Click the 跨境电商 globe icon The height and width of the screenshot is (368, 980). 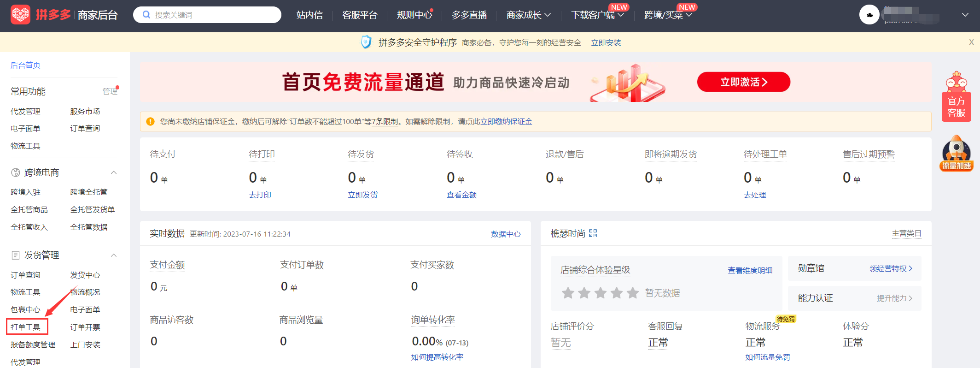(x=16, y=172)
